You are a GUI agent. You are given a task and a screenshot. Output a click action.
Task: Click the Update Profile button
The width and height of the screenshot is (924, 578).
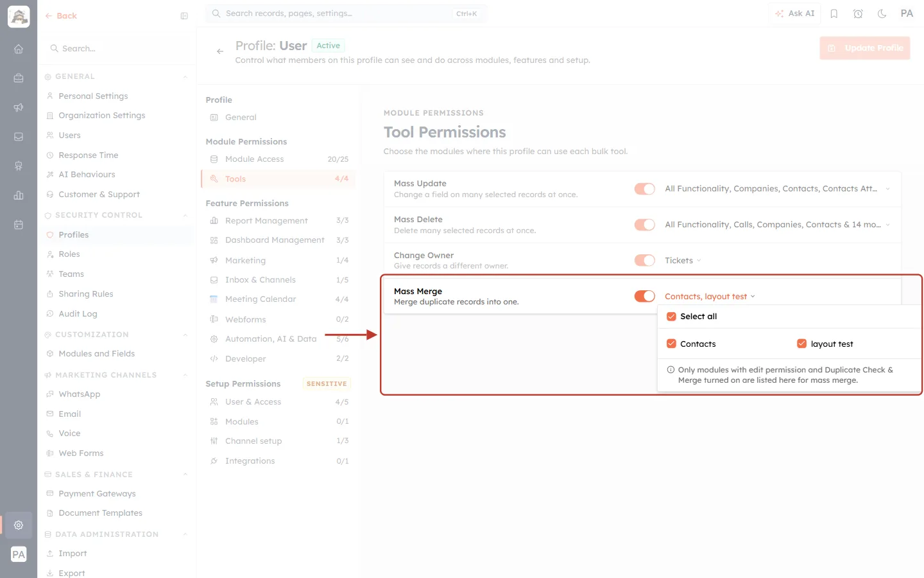pos(865,48)
